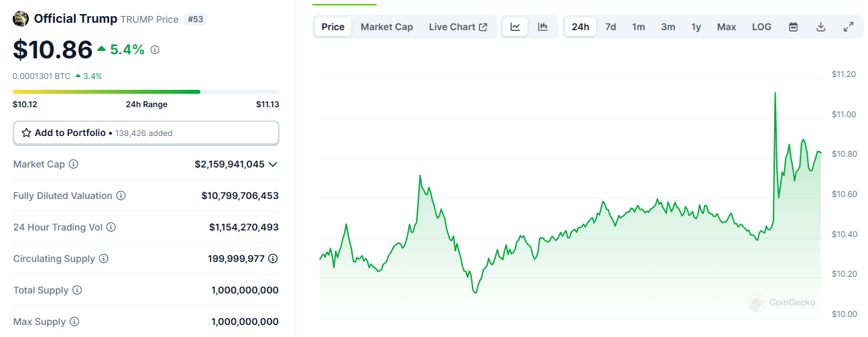Select the 7d time range
Image resolution: width=868 pixels, height=337 pixels.
(611, 27)
